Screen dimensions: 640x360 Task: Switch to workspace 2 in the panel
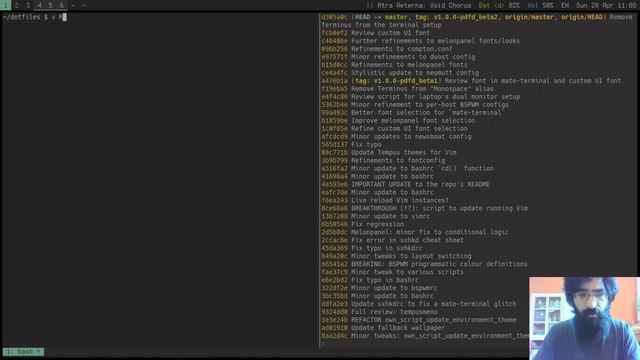pos(17,5)
